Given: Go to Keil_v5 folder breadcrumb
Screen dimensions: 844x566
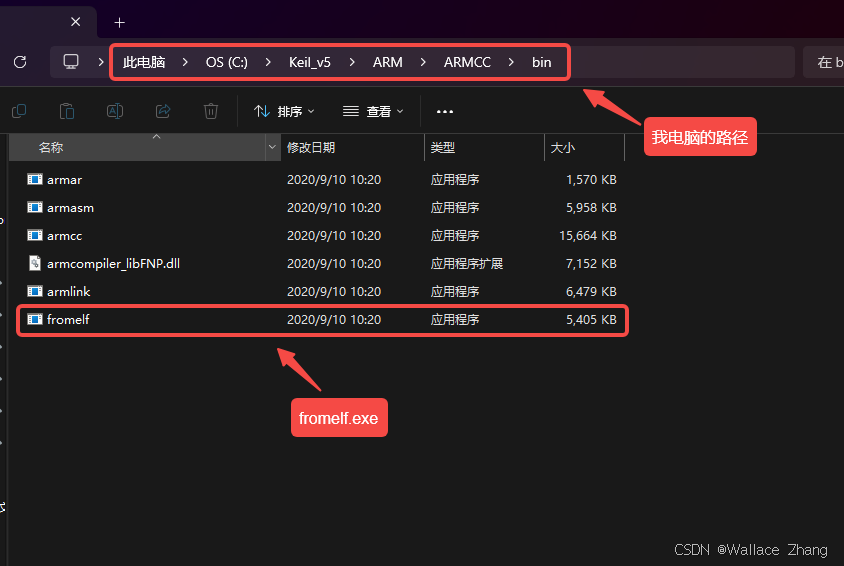Looking at the screenshot, I should tap(310, 62).
